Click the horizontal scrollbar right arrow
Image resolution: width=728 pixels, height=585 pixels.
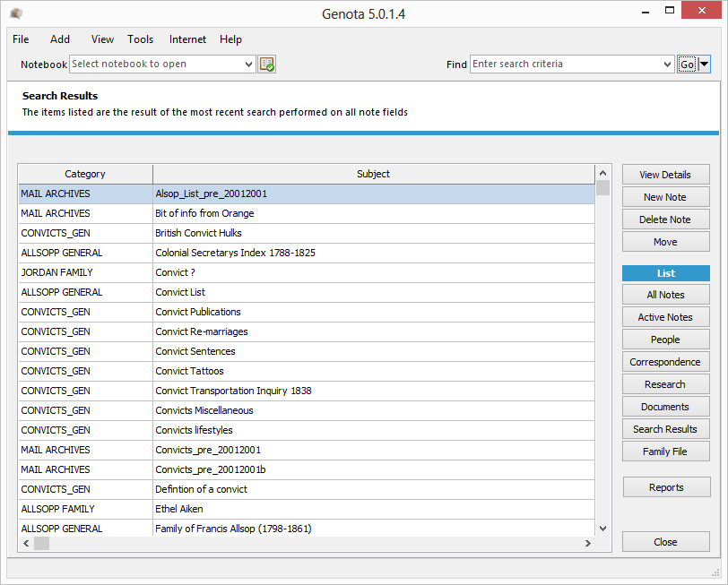coord(587,543)
